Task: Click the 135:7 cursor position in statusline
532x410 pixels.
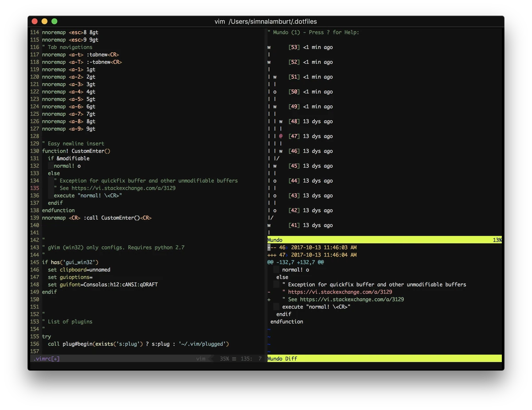Action: [250, 359]
